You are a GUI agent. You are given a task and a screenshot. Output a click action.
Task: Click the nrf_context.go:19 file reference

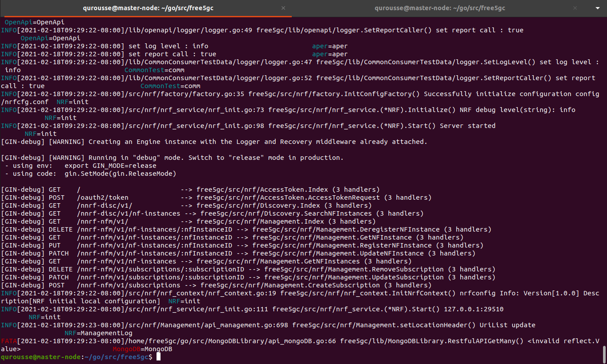click(x=242, y=293)
